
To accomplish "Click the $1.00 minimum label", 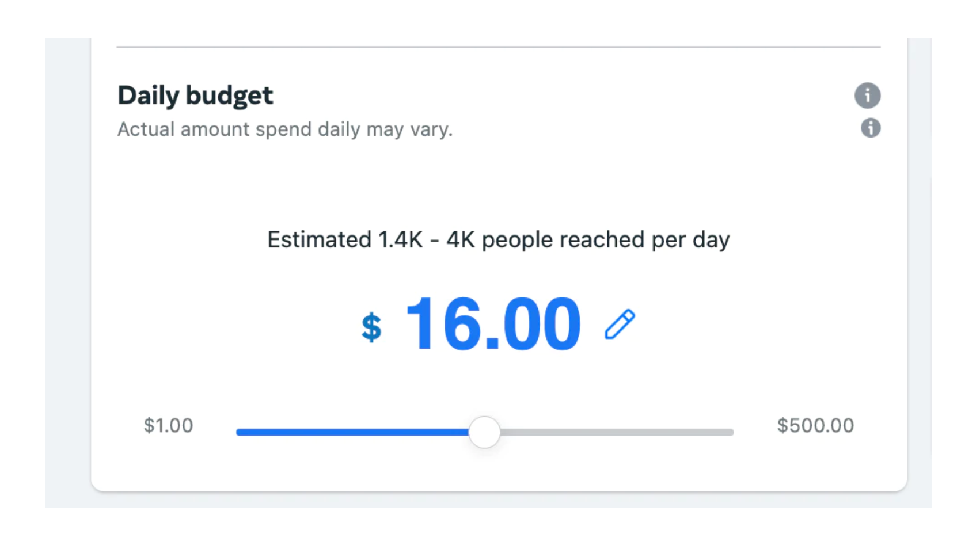I will point(168,426).
